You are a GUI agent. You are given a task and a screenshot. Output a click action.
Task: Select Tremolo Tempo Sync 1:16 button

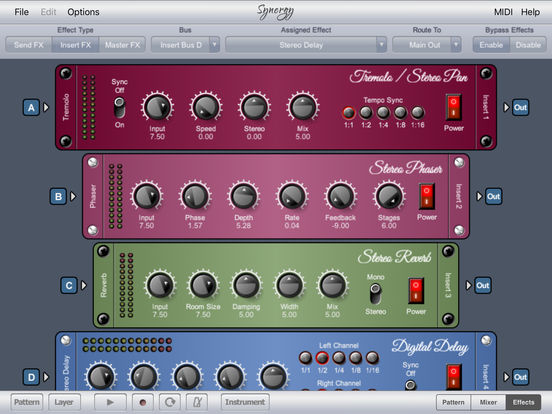tap(418, 113)
